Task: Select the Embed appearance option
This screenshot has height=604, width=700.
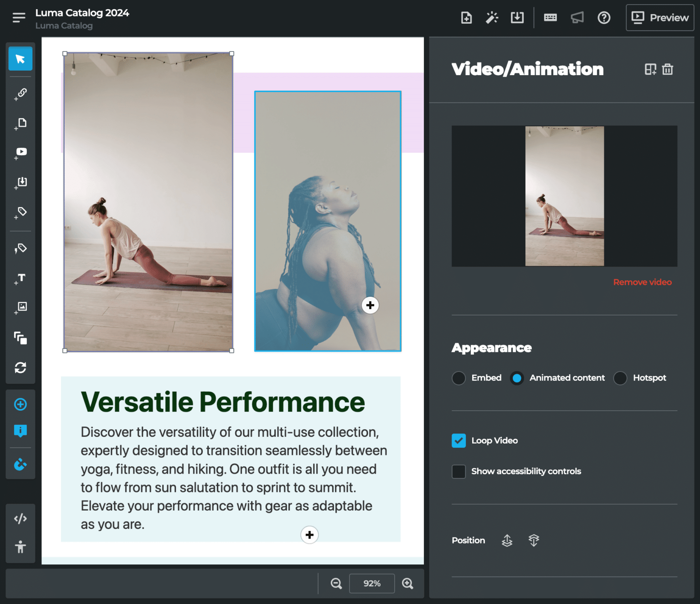Action: point(458,378)
